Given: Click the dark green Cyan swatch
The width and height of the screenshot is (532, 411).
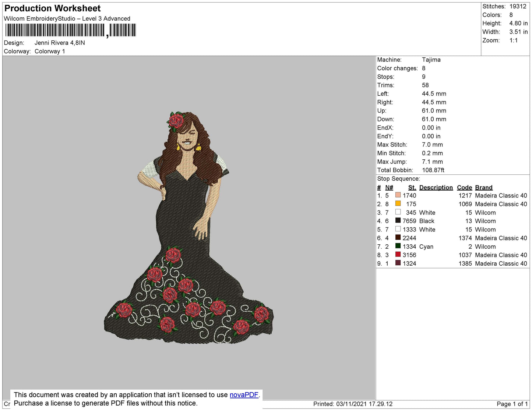Looking at the screenshot, I should [x=398, y=246].
